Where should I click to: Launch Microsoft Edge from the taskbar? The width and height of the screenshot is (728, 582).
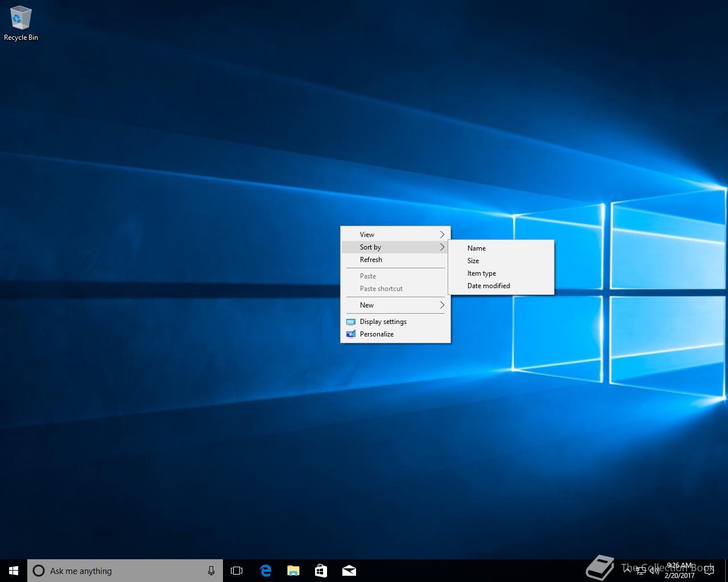coord(265,571)
